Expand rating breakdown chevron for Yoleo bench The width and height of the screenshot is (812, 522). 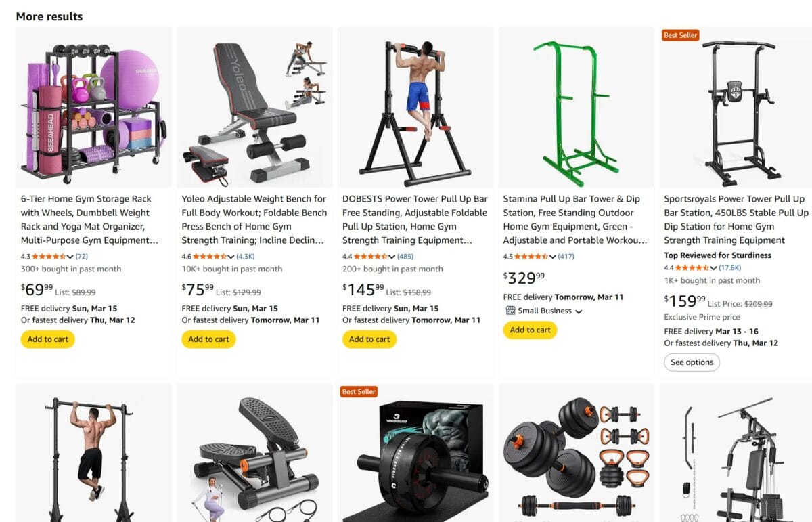coord(231,257)
